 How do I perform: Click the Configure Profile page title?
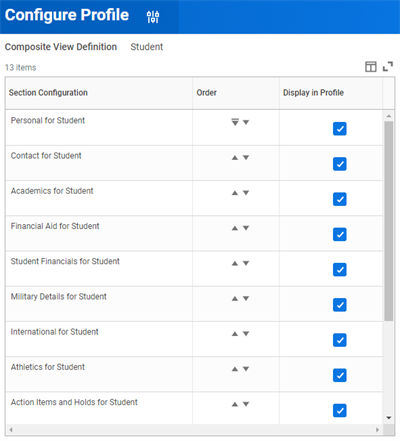(67, 15)
